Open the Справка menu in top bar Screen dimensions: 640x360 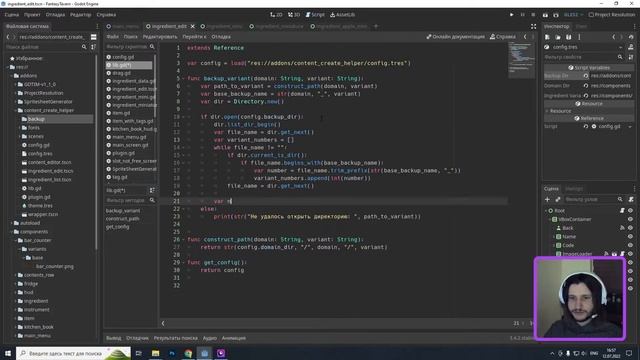pyautogui.click(x=106, y=15)
